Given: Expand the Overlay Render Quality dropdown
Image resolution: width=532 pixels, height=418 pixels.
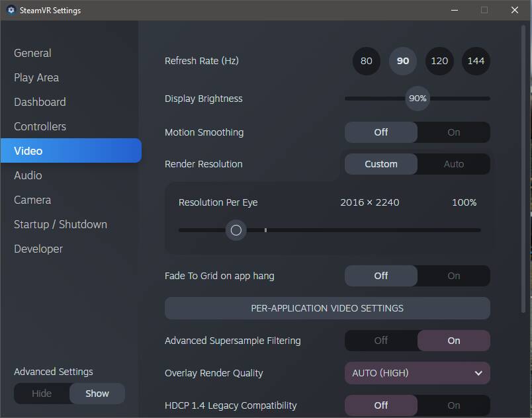Looking at the screenshot, I should [x=417, y=373].
